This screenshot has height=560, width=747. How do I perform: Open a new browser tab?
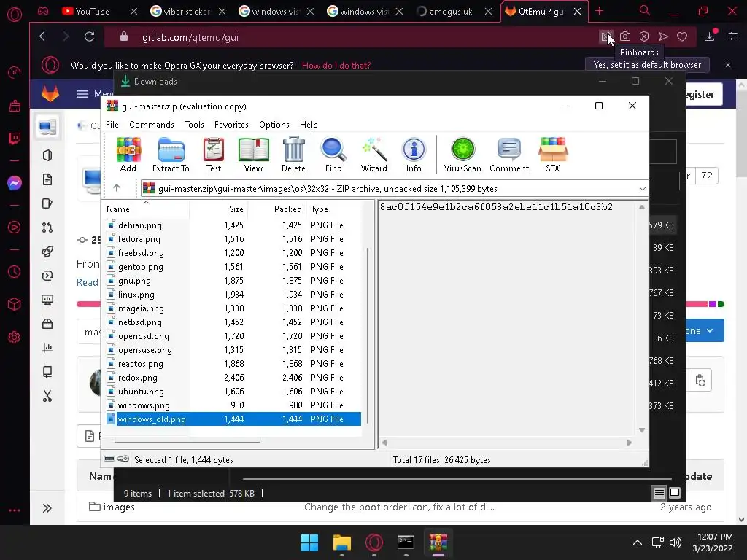(600, 10)
